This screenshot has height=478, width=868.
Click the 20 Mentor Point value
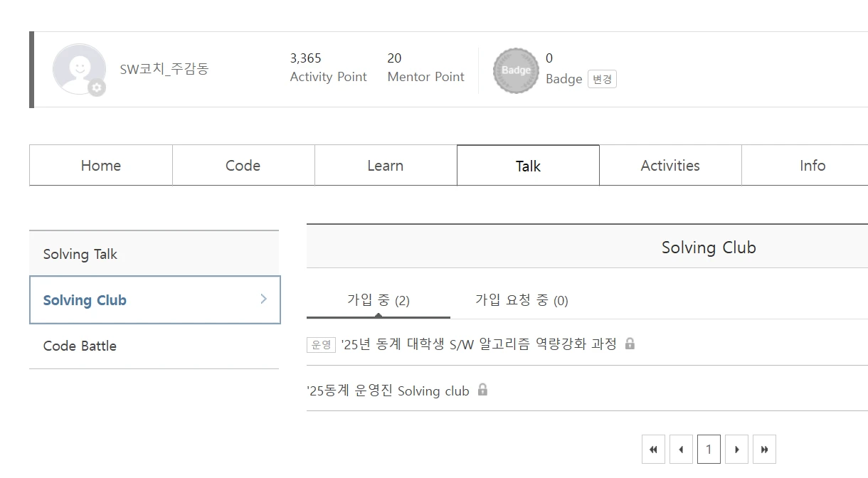[x=394, y=58]
